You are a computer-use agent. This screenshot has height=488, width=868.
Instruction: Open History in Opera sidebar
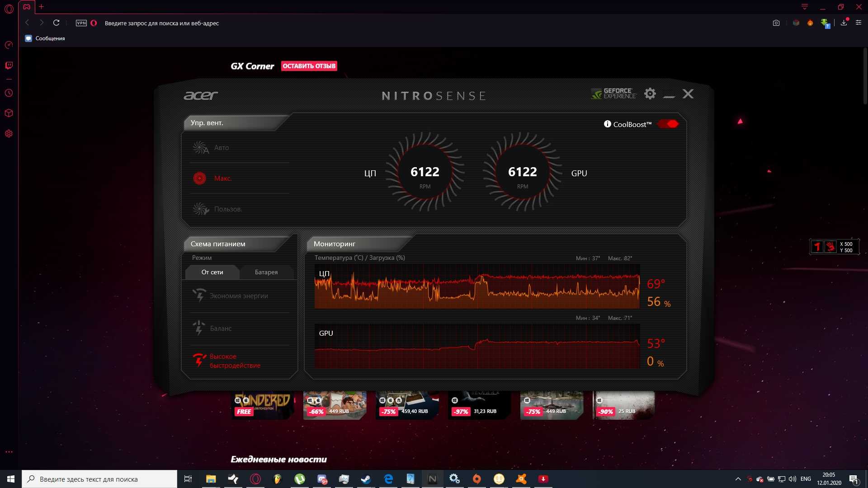pyautogui.click(x=9, y=93)
